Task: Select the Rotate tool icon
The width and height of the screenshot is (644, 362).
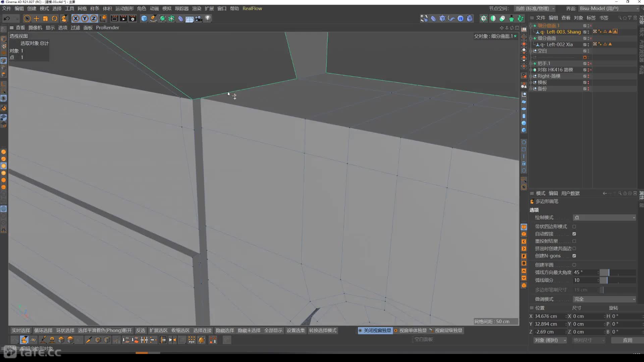Action: click(x=54, y=18)
